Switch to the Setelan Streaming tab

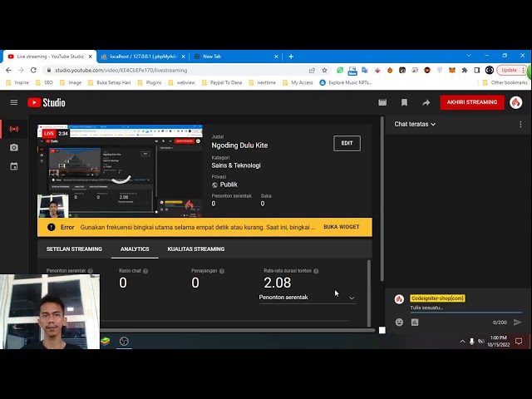(74, 249)
